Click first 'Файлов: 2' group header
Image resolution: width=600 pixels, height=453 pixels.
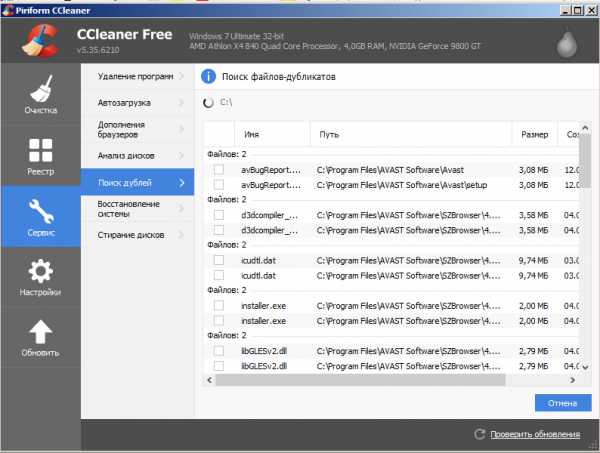[x=227, y=154]
